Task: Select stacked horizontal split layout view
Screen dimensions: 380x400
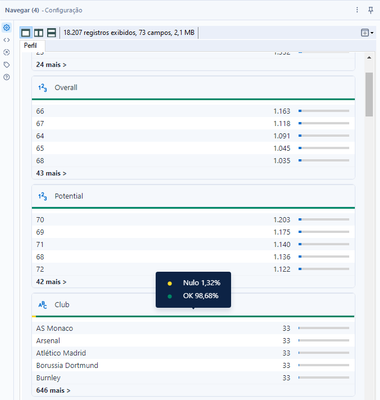Action: [x=51, y=33]
